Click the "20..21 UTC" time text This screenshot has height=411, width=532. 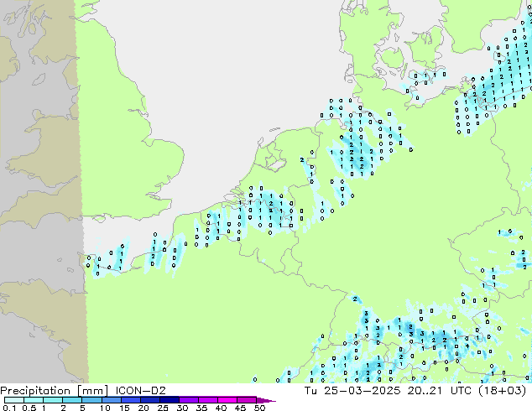(440, 391)
